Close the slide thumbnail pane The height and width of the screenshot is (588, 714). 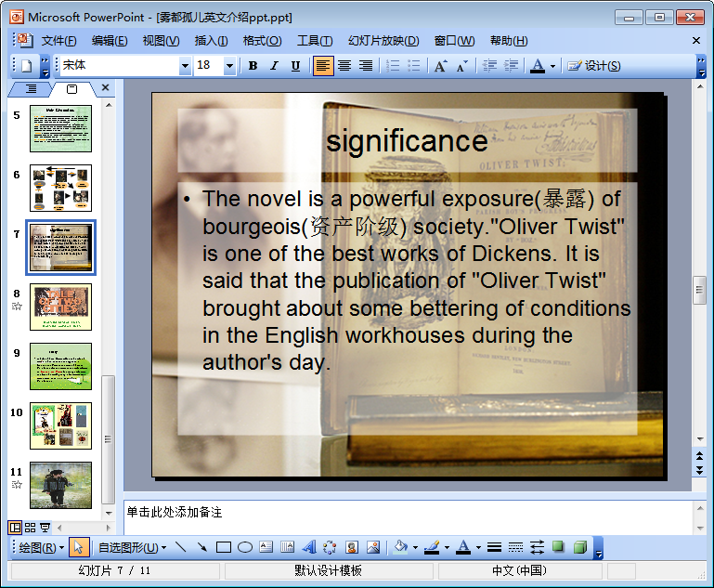[x=105, y=87]
